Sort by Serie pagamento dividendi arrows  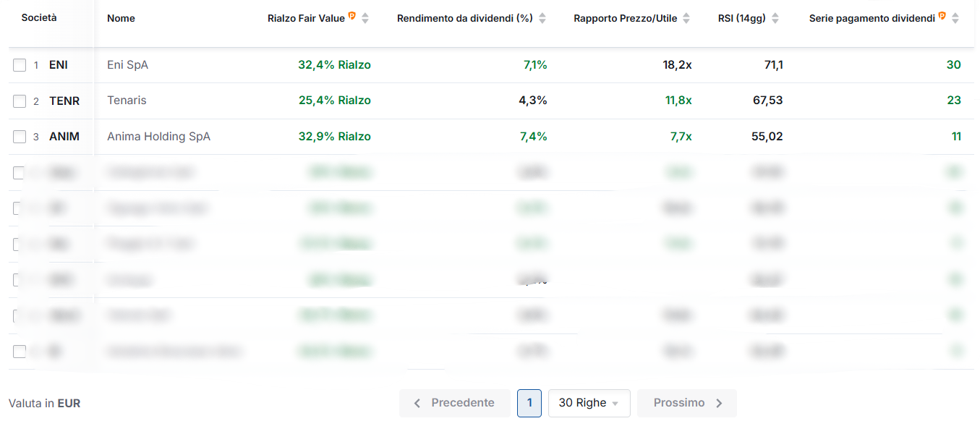(955, 19)
